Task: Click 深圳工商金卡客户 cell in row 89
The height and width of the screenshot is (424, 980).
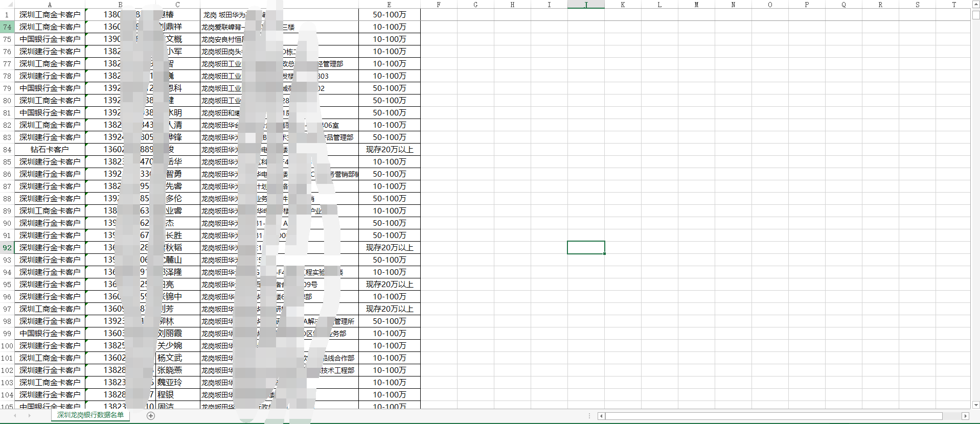Action: [50, 211]
